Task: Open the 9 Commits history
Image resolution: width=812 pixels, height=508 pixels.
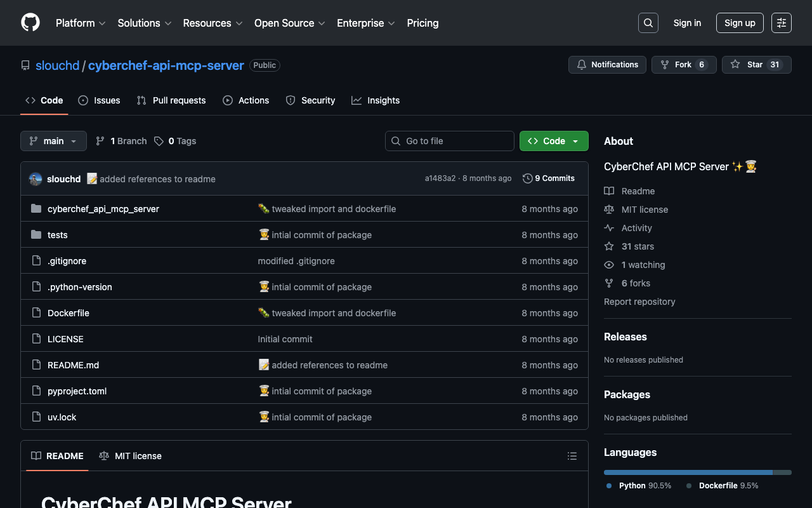Action: pyautogui.click(x=549, y=178)
